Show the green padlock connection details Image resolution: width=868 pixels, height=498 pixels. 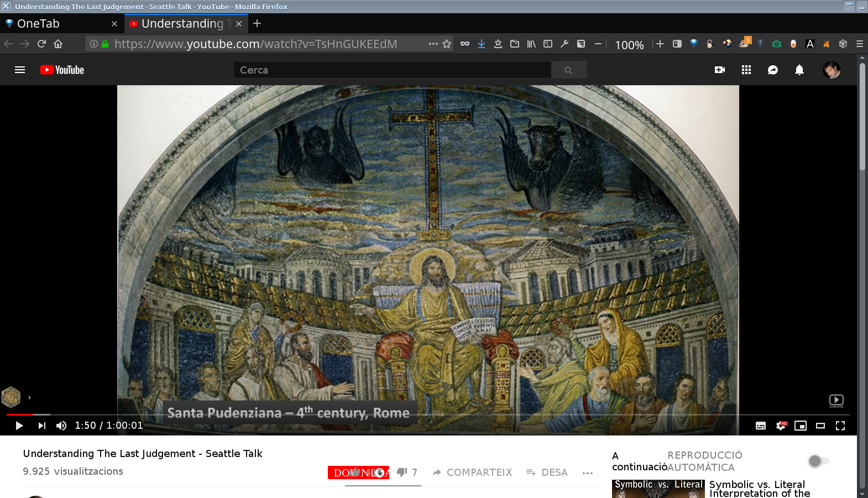point(105,44)
